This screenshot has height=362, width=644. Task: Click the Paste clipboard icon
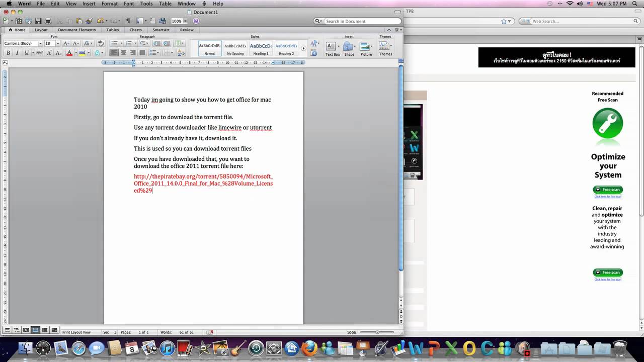tap(78, 21)
